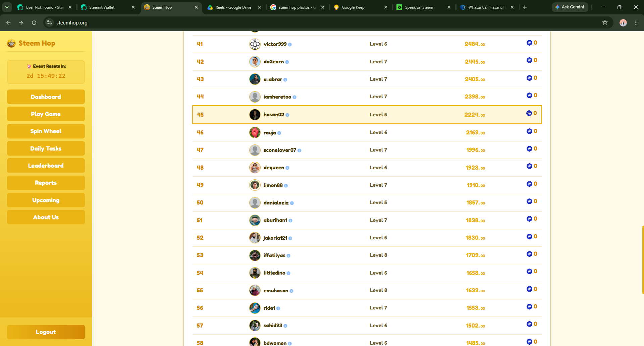Open Ask Gemini panel
644x346 pixels.
click(x=570, y=7)
